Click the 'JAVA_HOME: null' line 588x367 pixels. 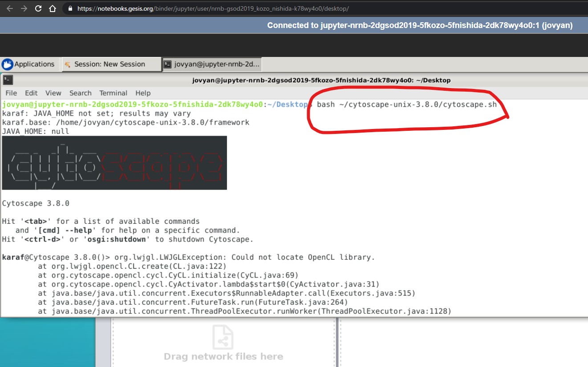36,131
